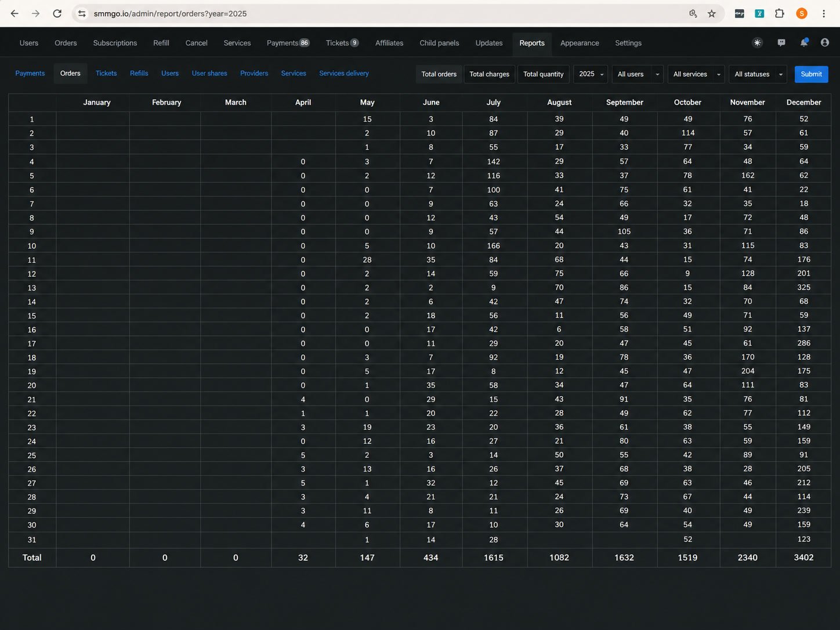This screenshot has width=840, height=630.
Task: Open the chat messages icon
Action: tap(781, 42)
